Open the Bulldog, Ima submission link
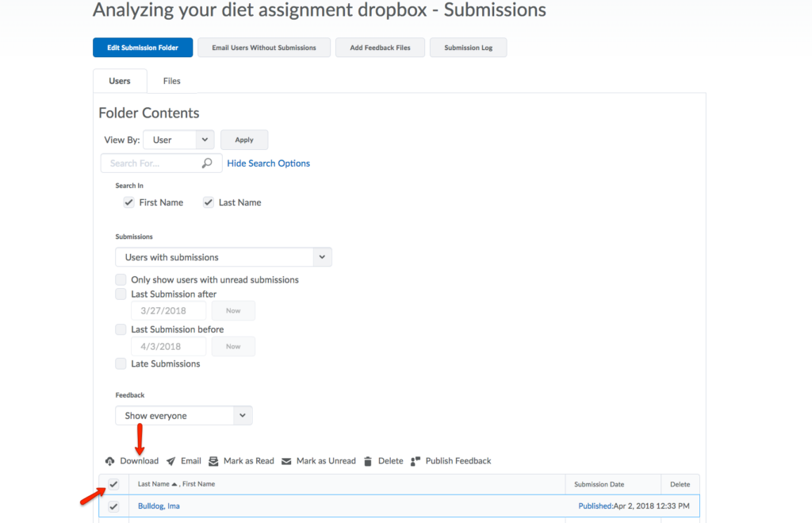 [159, 506]
